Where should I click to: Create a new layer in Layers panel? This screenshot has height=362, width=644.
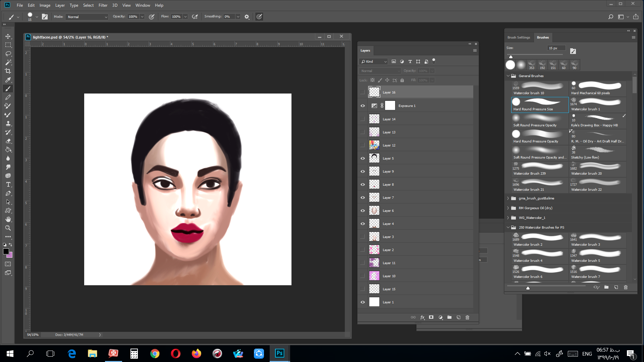click(458, 317)
